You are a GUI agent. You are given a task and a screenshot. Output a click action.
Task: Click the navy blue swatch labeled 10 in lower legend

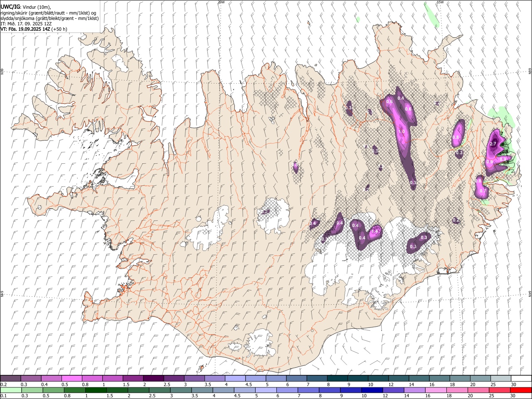coord(372,390)
